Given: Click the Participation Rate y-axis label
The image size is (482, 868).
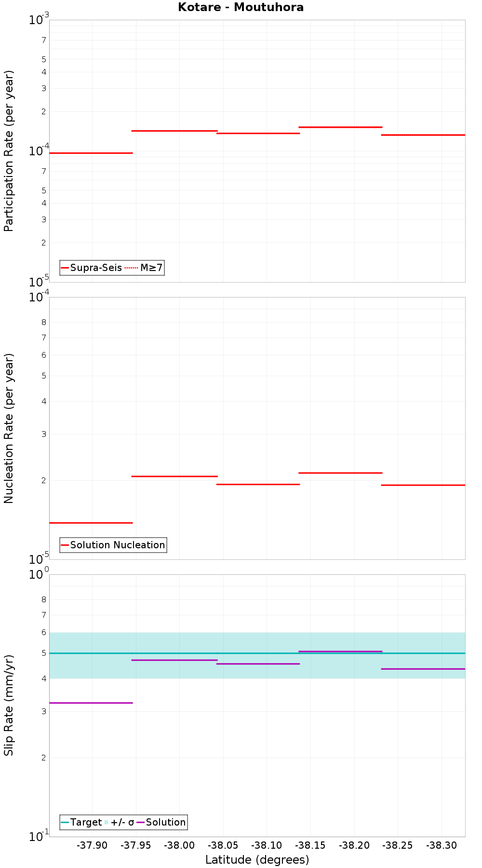Looking at the screenshot, I should [x=9, y=151].
